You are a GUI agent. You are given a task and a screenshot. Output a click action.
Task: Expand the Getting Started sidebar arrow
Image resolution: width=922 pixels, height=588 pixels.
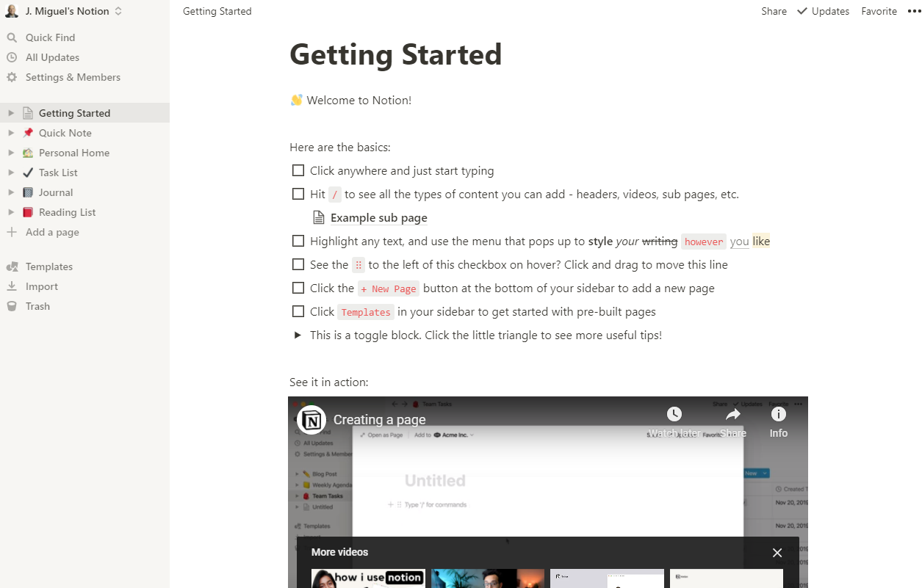click(x=11, y=113)
